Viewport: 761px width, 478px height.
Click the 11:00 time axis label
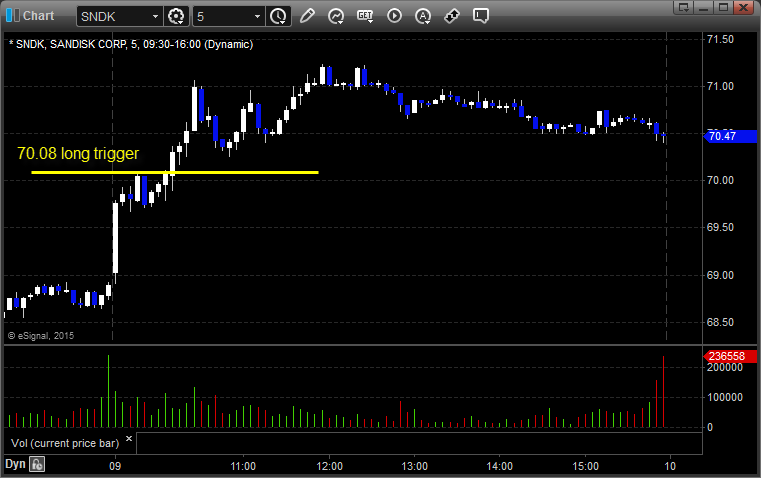[243, 466]
